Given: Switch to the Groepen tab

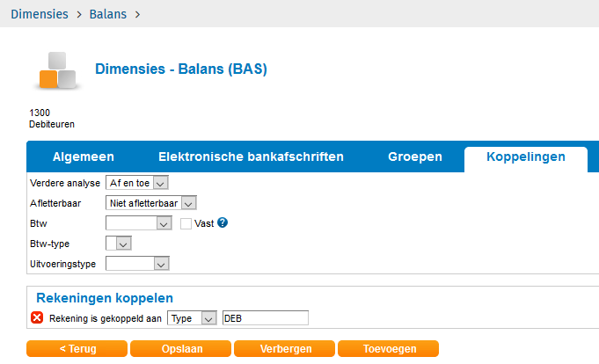Looking at the screenshot, I should pyautogui.click(x=415, y=157).
